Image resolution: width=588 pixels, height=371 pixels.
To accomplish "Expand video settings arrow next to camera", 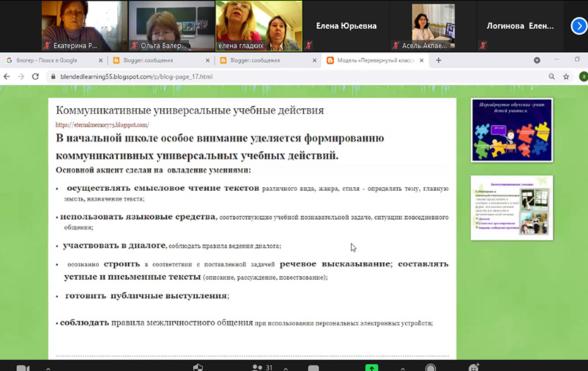I will click(x=47, y=367).
